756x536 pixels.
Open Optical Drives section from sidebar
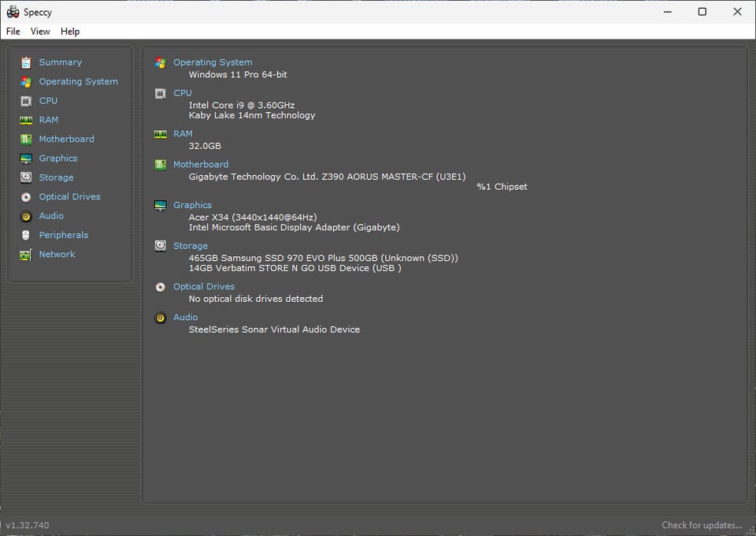coord(70,197)
